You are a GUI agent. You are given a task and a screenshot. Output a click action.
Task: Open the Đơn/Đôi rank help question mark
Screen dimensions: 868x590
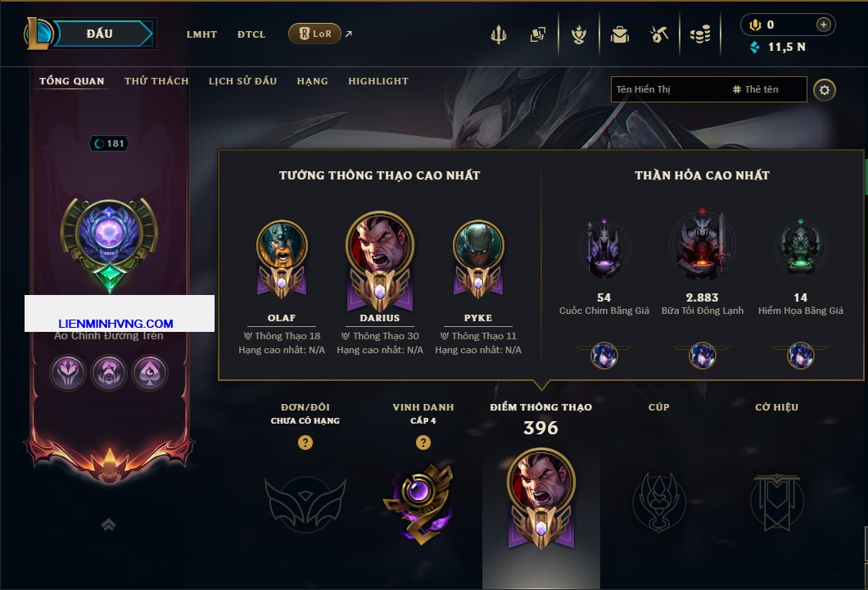(305, 442)
